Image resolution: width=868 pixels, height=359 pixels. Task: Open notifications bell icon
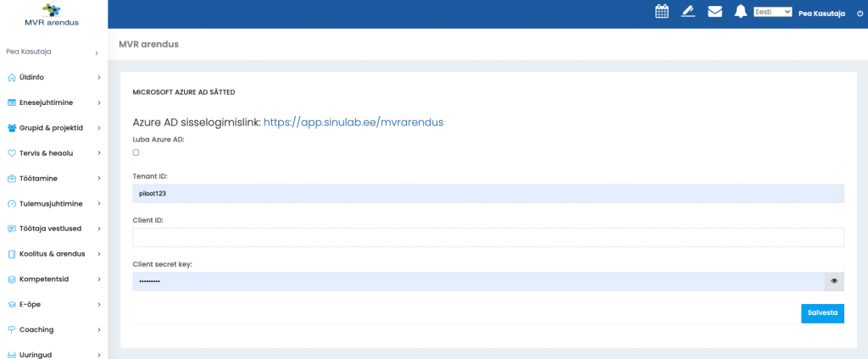741,11
